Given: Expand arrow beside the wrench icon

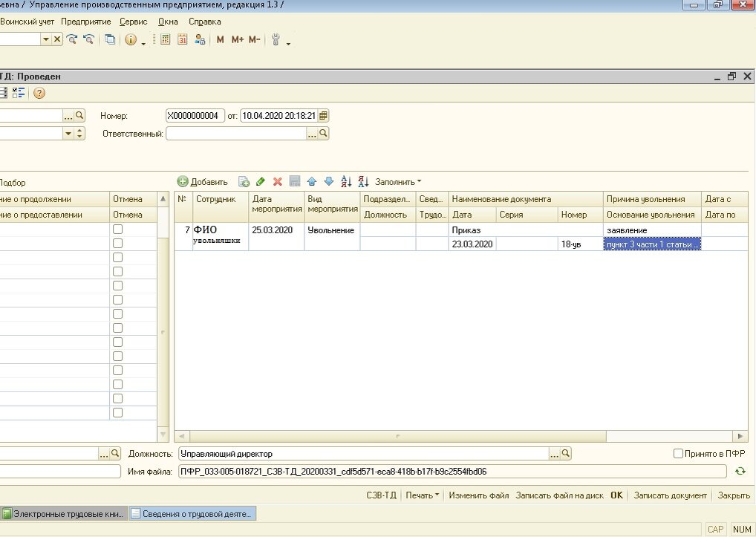Looking at the screenshot, I should 288,44.
